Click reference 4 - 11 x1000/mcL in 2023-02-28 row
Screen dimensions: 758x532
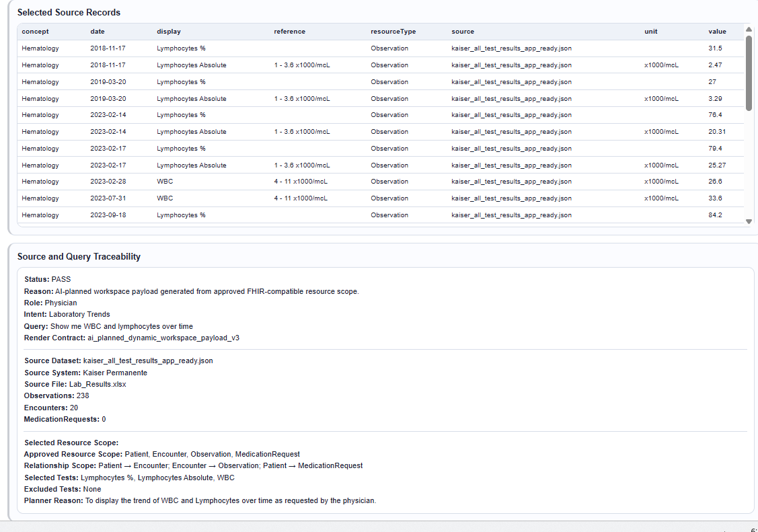click(301, 182)
